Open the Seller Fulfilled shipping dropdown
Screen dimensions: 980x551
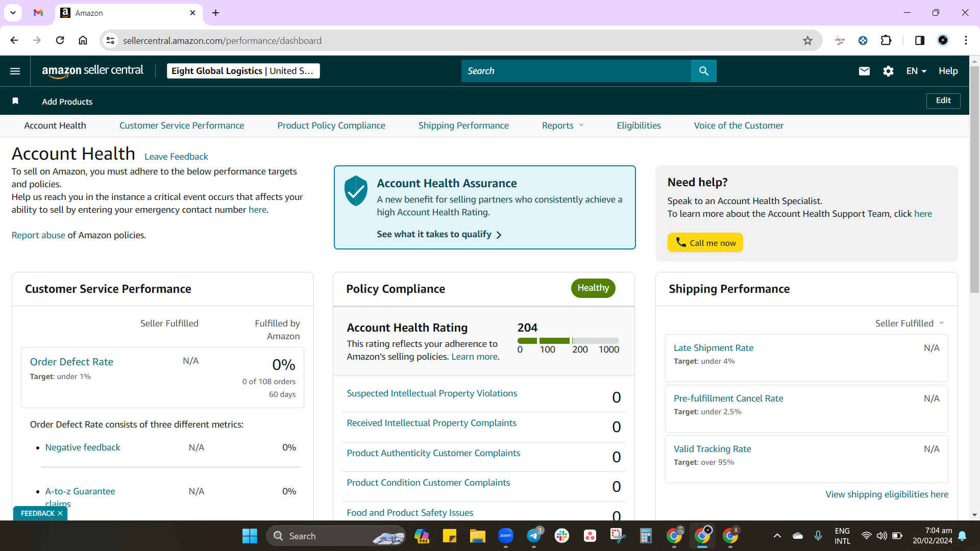(x=910, y=323)
